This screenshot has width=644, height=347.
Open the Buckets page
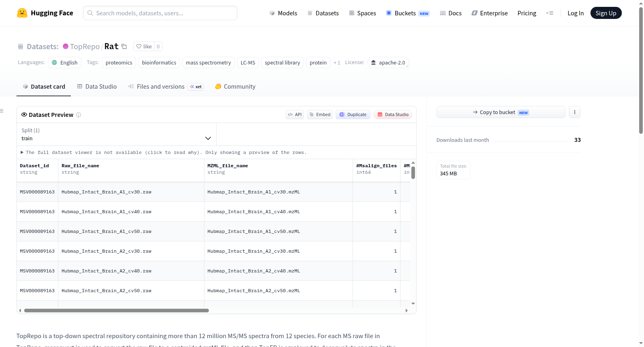tap(408, 13)
